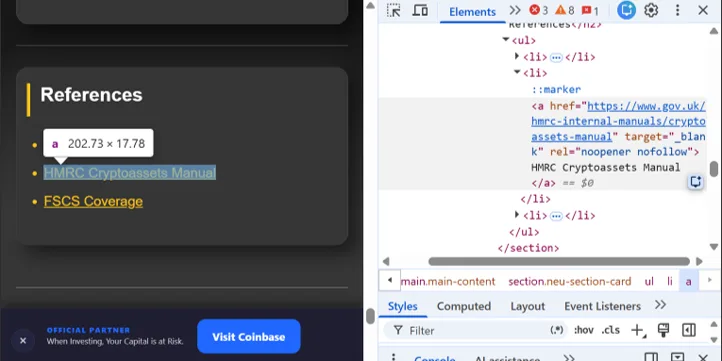Click the DOM tree scroll-right arrow

pyautogui.click(x=699, y=262)
